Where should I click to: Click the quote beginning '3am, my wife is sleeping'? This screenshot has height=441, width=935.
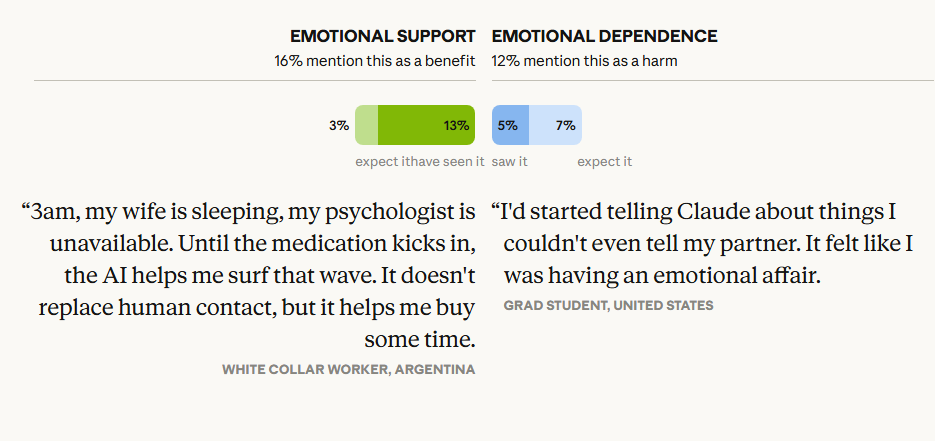256,275
